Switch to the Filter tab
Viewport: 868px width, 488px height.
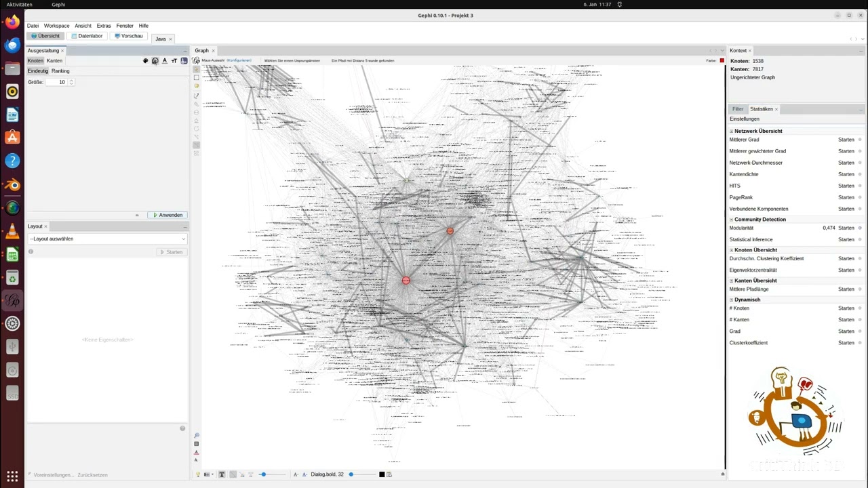738,108
